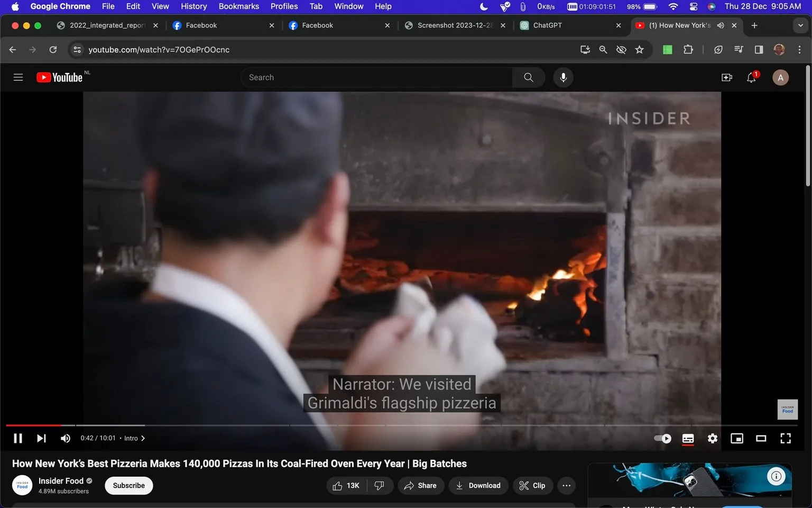
Task: Open the More actions menu under the video
Action: click(x=566, y=485)
